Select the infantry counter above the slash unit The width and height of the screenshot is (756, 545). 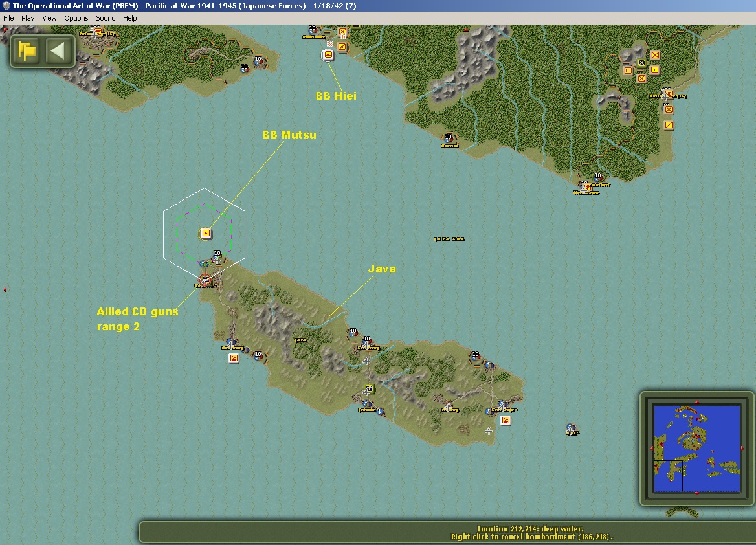pos(669,109)
